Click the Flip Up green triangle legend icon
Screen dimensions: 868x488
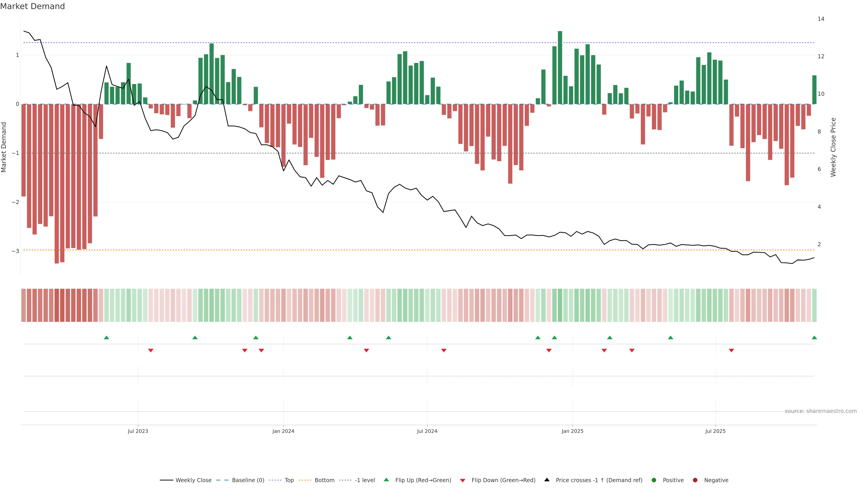coord(387,480)
